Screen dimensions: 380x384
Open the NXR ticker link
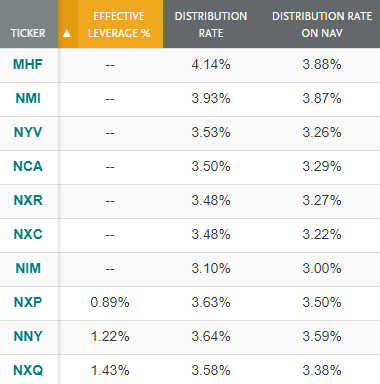[x=28, y=200]
